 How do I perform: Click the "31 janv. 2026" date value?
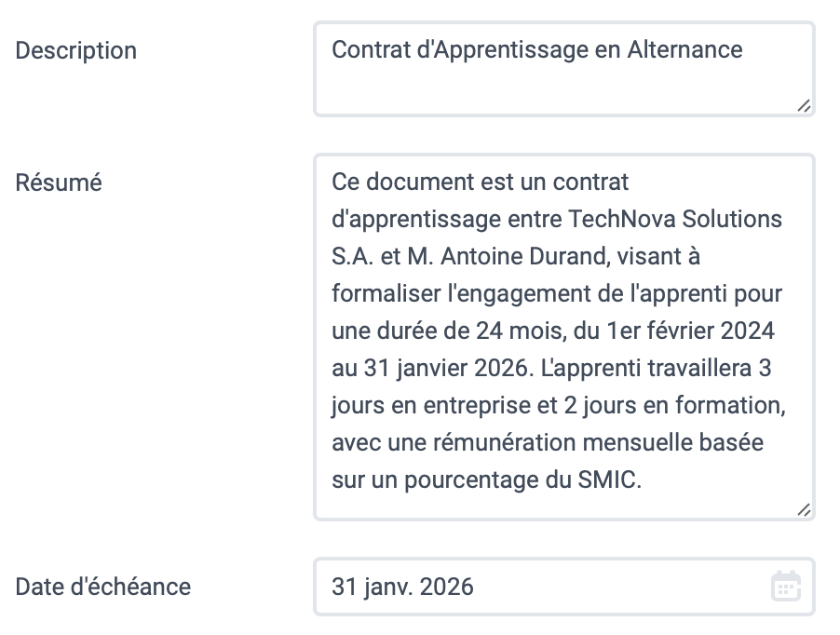tap(402, 587)
